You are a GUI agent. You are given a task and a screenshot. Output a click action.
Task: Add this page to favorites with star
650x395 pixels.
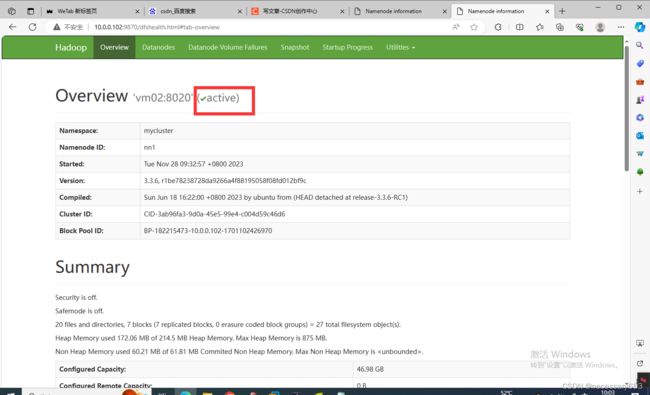tap(474, 27)
